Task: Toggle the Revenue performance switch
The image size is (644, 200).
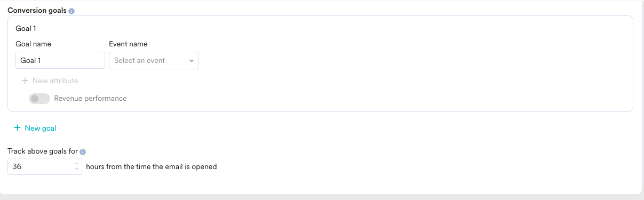Action: point(39,99)
